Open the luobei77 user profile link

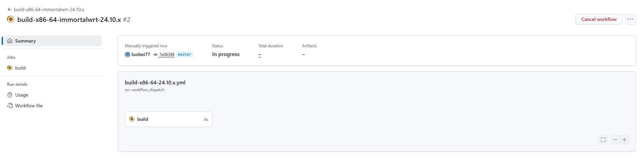coord(141,54)
